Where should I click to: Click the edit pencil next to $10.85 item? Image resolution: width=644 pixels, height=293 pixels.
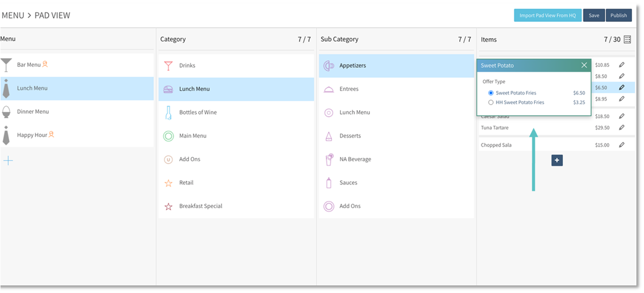[622, 65]
